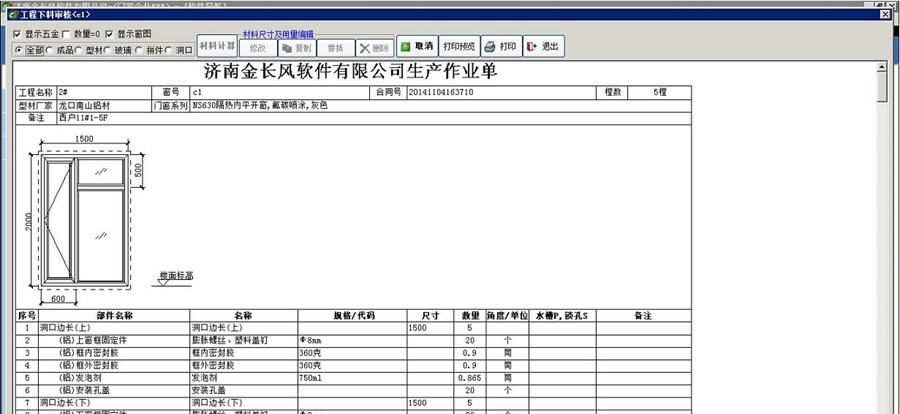
Task: Click the (铝)框内密封胶 row 3 cell
Action: point(114,353)
